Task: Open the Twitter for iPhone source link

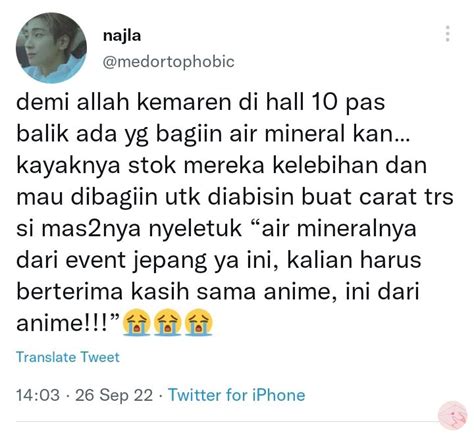Action: click(x=236, y=395)
